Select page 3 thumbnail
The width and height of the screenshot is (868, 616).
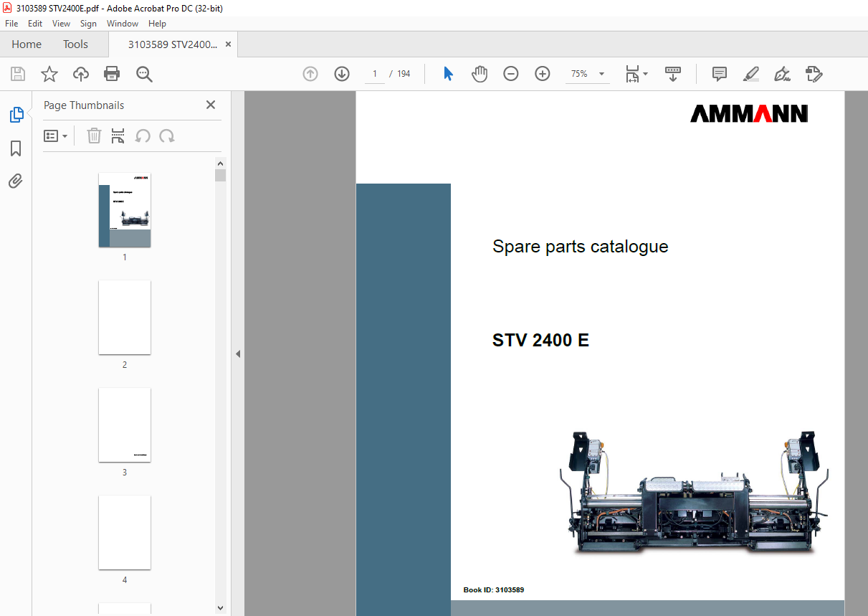(125, 425)
